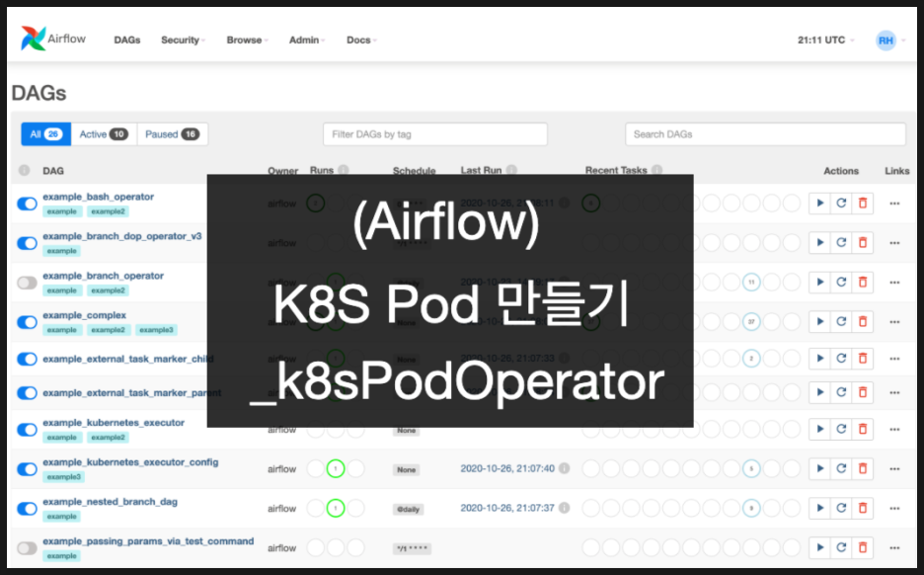Open example_kubernetes_executor_config DAG link
This screenshot has height=575, width=924.
pyautogui.click(x=130, y=461)
